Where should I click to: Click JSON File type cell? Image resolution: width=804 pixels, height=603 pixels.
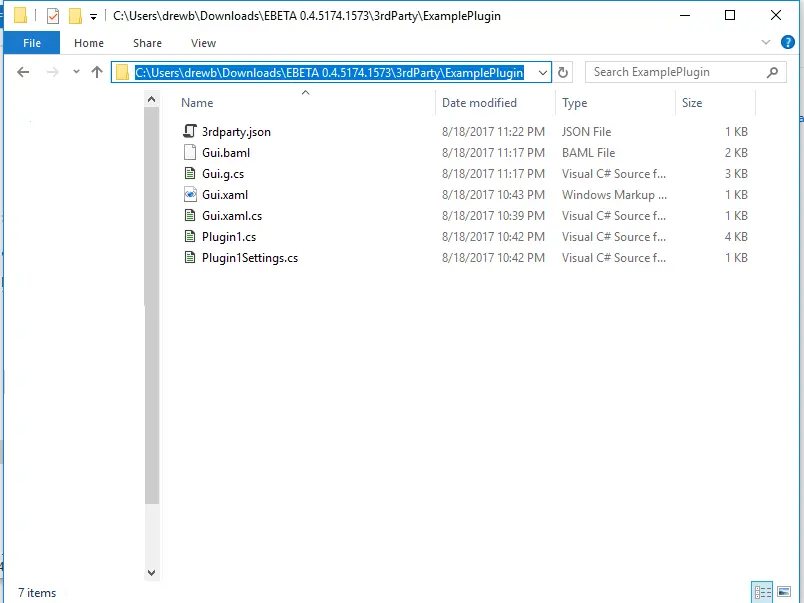pyautogui.click(x=587, y=132)
